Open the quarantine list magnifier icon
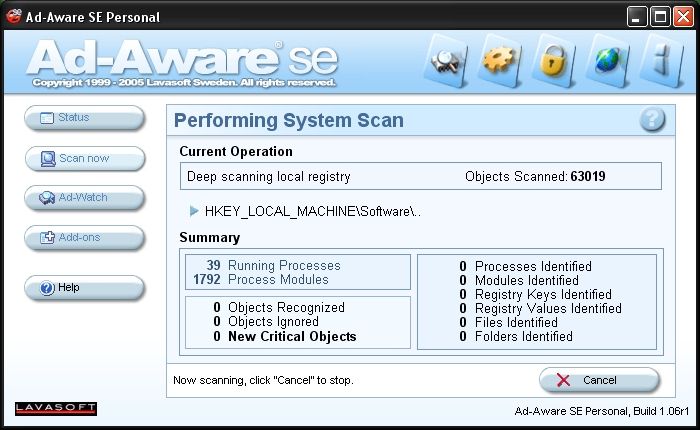700x430 pixels. point(446,62)
